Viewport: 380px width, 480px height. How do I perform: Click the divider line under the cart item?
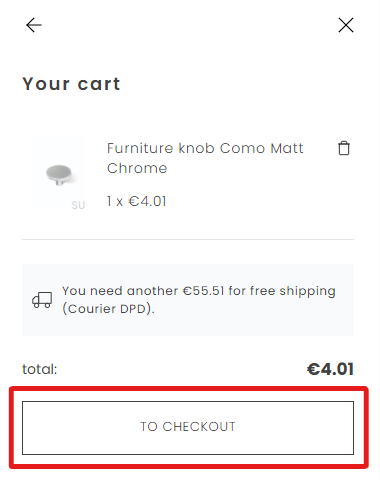point(188,239)
